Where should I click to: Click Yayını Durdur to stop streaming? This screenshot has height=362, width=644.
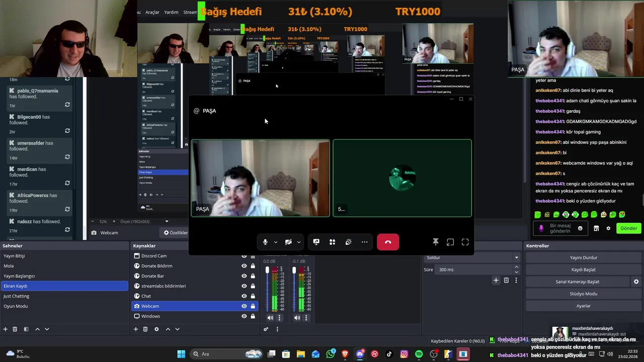(583, 257)
